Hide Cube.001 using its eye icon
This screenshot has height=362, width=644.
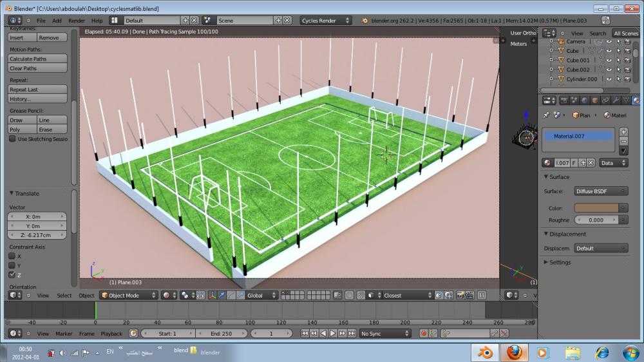[x=609, y=60]
